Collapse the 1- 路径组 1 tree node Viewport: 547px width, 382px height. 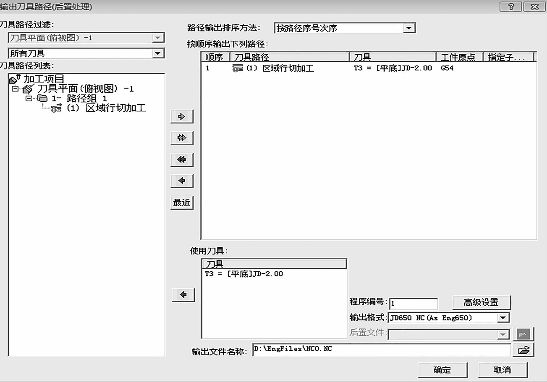[x=29, y=98]
